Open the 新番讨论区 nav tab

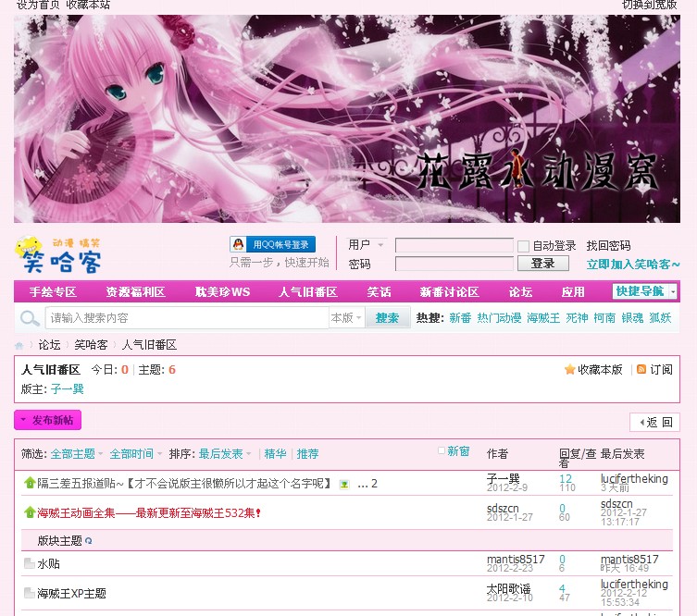point(450,291)
